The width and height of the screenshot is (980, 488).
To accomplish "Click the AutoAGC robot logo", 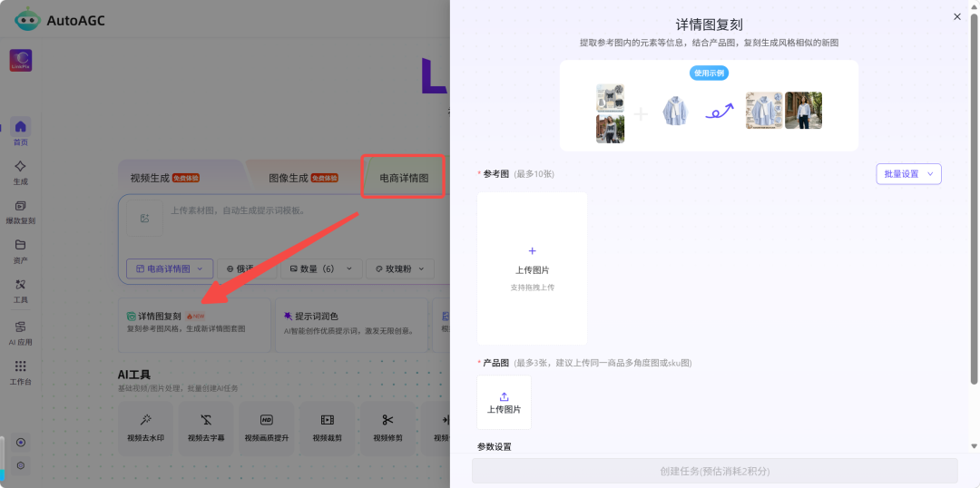I will 27,19.
